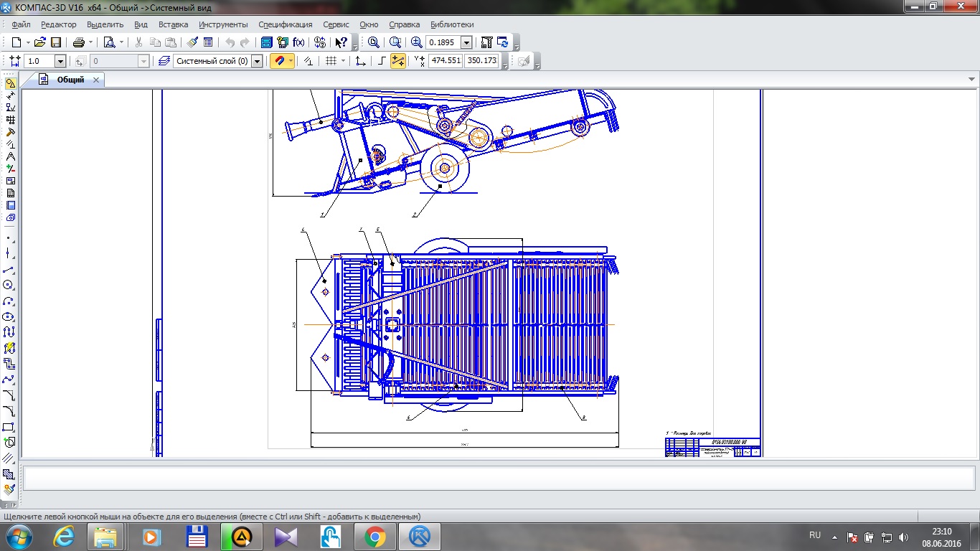Select the chamfer tool
The image size is (980, 551).
pos(8,395)
